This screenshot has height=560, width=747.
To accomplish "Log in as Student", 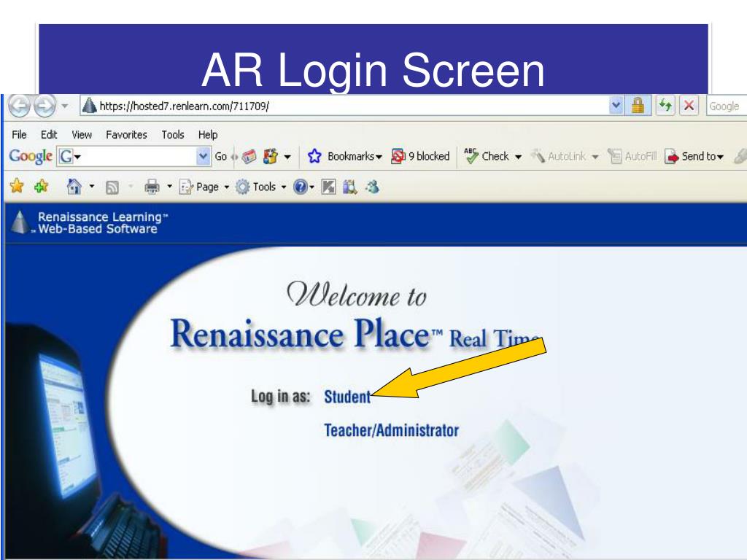I will [349, 397].
